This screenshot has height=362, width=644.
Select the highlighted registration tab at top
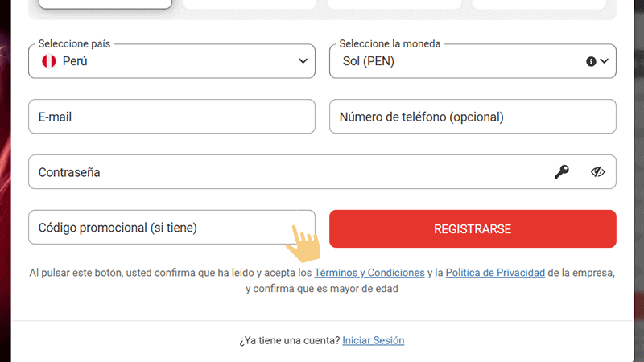pyautogui.click(x=105, y=3)
